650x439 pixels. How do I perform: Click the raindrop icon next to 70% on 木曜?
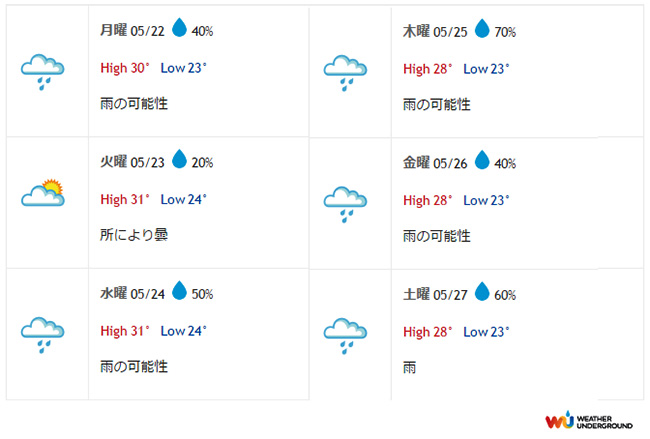point(482,28)
